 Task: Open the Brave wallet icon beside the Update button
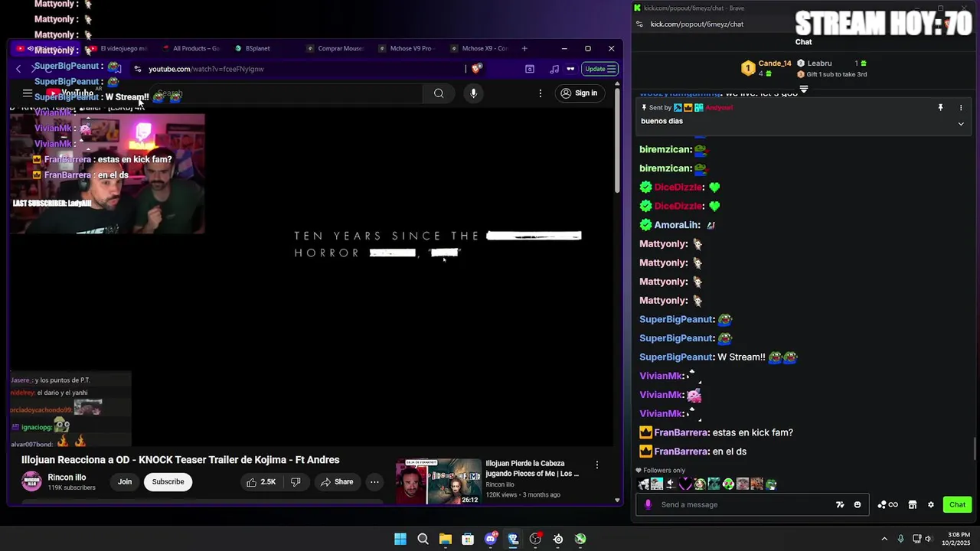[570, 69]
